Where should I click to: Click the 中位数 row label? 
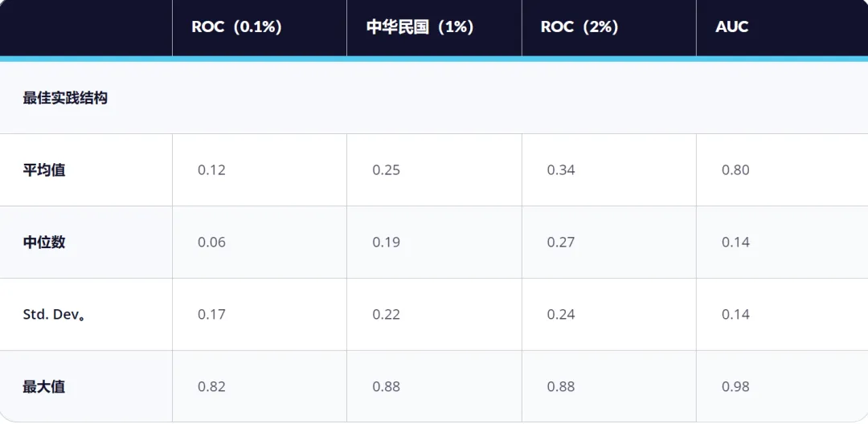click(x=43, y=243)
